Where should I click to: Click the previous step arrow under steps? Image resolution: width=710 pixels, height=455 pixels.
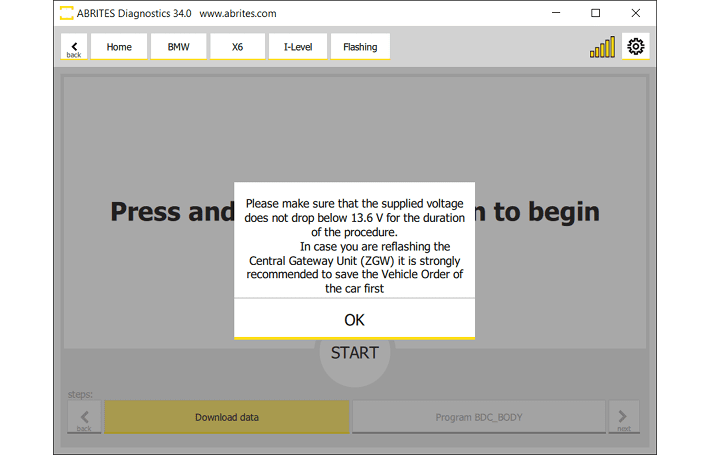tap(84, 417)
